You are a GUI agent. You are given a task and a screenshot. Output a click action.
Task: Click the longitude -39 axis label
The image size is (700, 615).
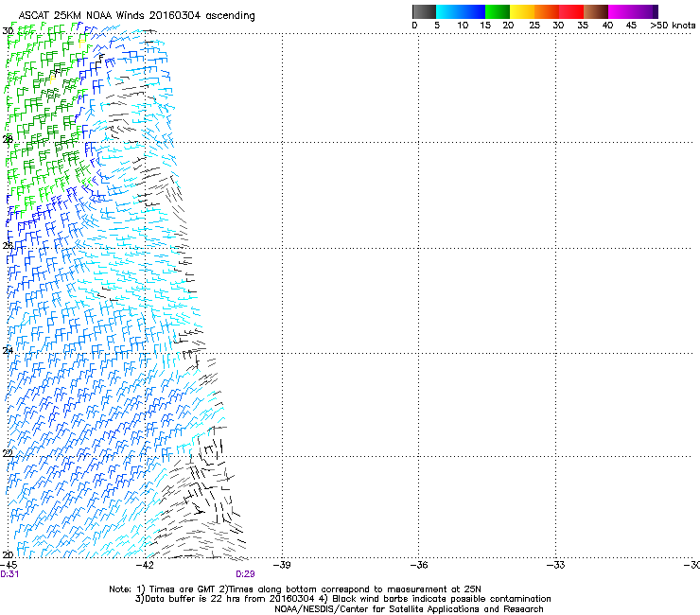coord(282,565)
